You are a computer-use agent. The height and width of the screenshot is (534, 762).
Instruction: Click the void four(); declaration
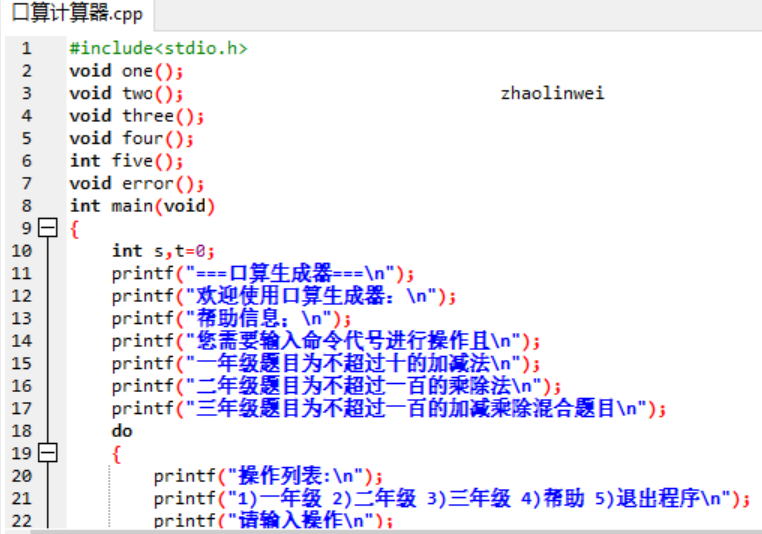click(131, 138)
